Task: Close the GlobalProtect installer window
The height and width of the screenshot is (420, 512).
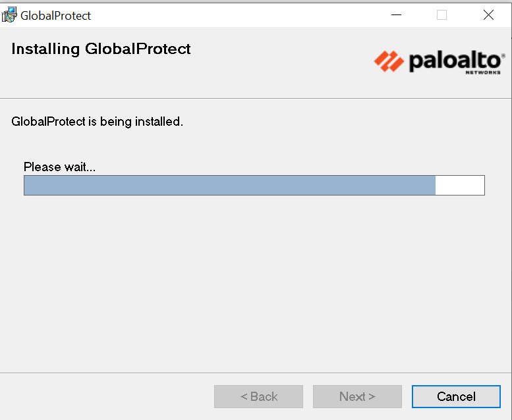Action: tap(488, 14)
